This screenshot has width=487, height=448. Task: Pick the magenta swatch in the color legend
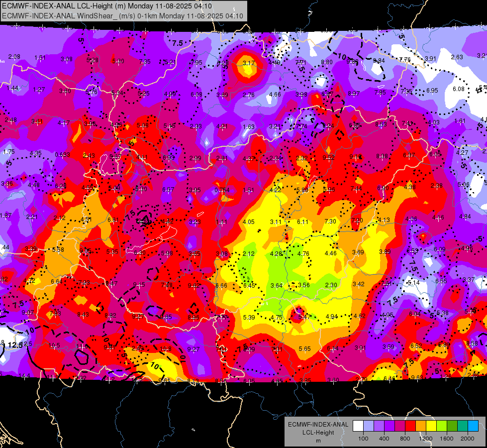[x=400, y=426]
